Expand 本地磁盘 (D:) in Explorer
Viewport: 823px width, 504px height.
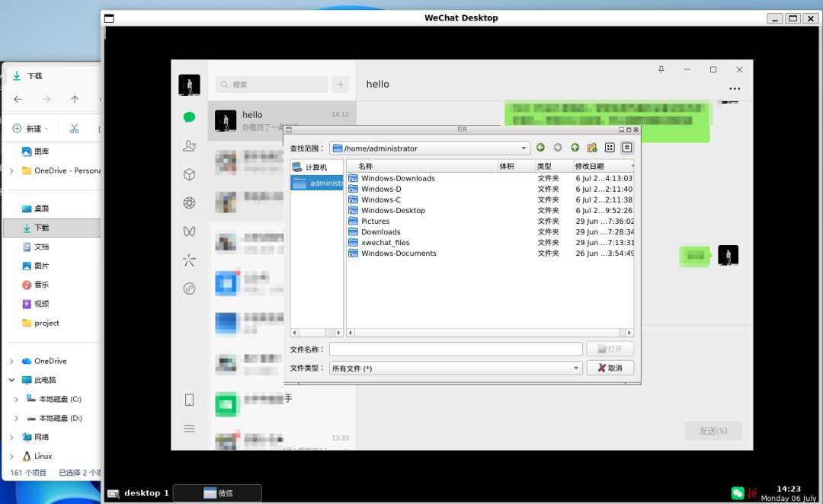(16, 418)
